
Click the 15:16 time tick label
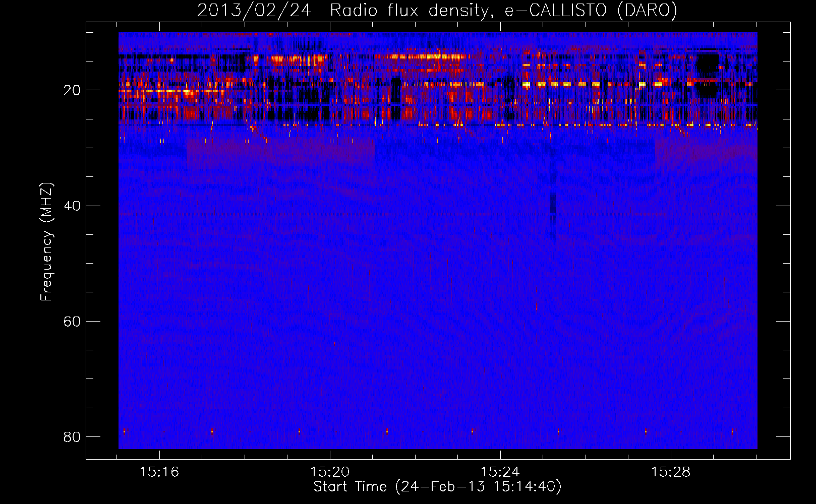(159, 472)
